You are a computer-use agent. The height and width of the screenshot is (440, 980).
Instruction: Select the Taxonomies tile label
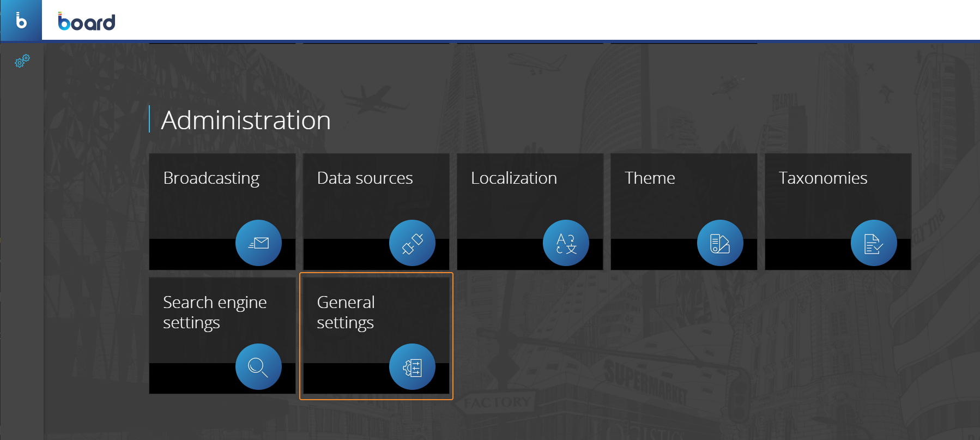coord(822,178)
